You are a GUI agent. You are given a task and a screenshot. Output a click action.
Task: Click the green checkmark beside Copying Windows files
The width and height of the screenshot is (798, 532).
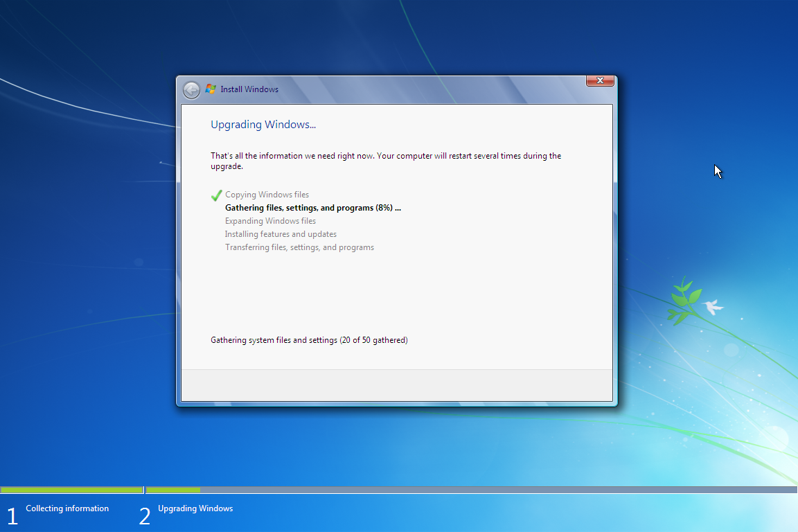point(216,195)
